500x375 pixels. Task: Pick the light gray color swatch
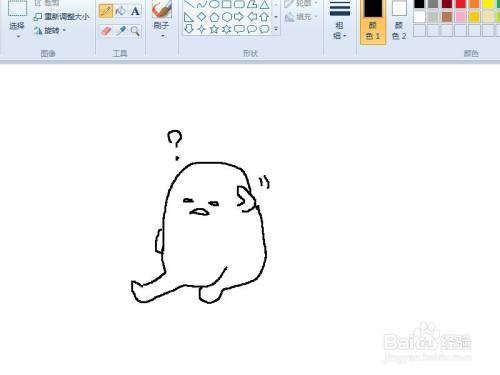point(433,16)
